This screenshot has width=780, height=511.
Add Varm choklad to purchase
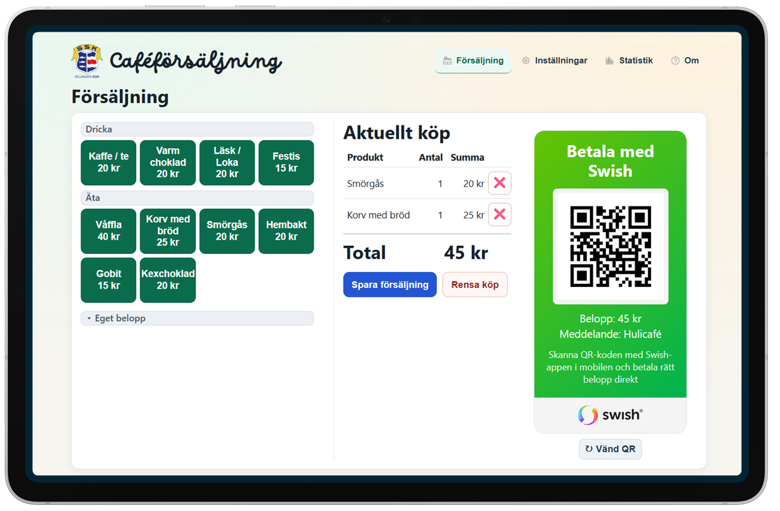[x=167, y=162]
